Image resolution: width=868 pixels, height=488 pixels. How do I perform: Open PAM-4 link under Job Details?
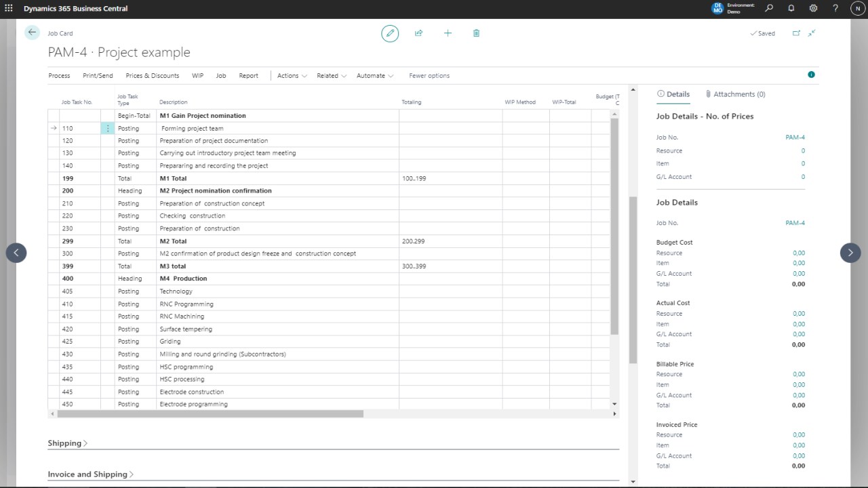(795, 223)
